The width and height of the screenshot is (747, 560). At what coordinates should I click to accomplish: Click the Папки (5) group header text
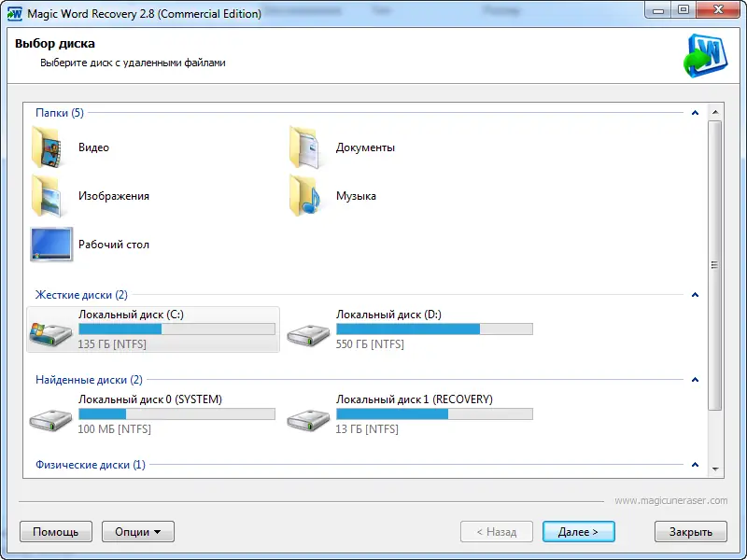pyautogui.click(x=60, y=113)
